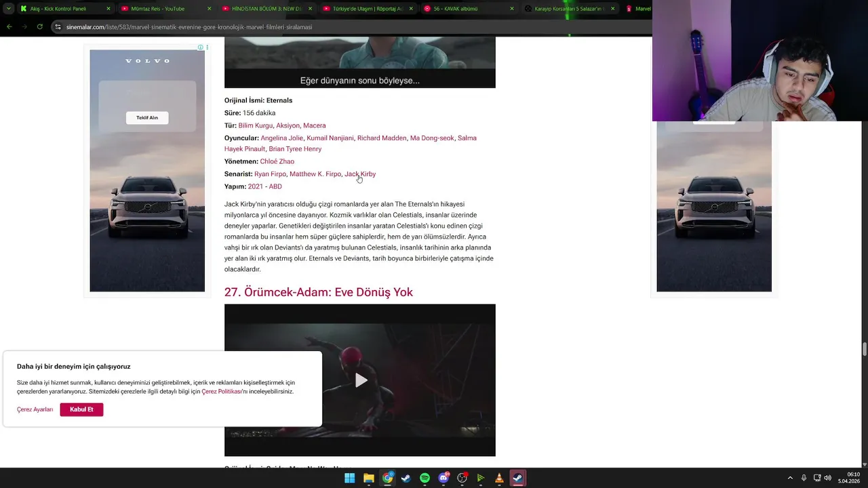The height and width of the screenshot is (488, 868).
Task: Open the Matthew K. Firpo writer link
Action: (x=315, y=174)
